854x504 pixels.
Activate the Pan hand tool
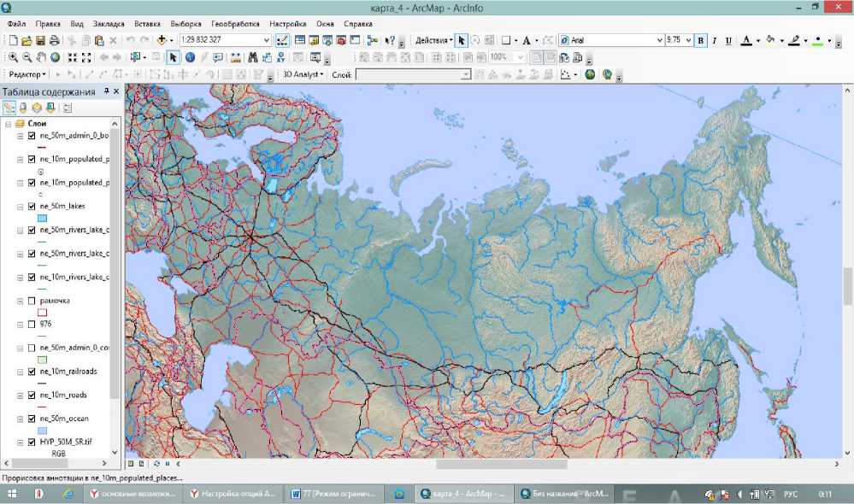[x=41, y=57]
